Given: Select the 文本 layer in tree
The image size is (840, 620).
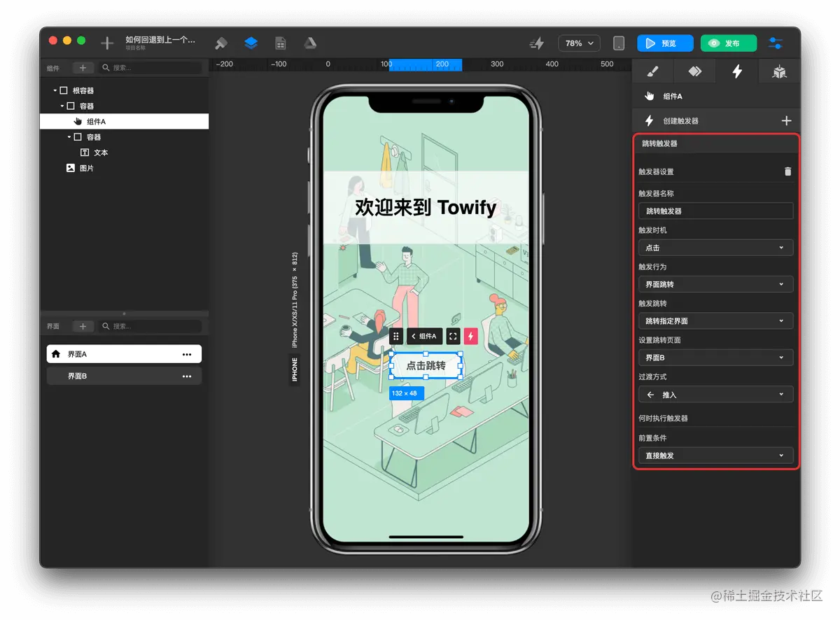Looking at the screenshot, I should pos(125,153).
